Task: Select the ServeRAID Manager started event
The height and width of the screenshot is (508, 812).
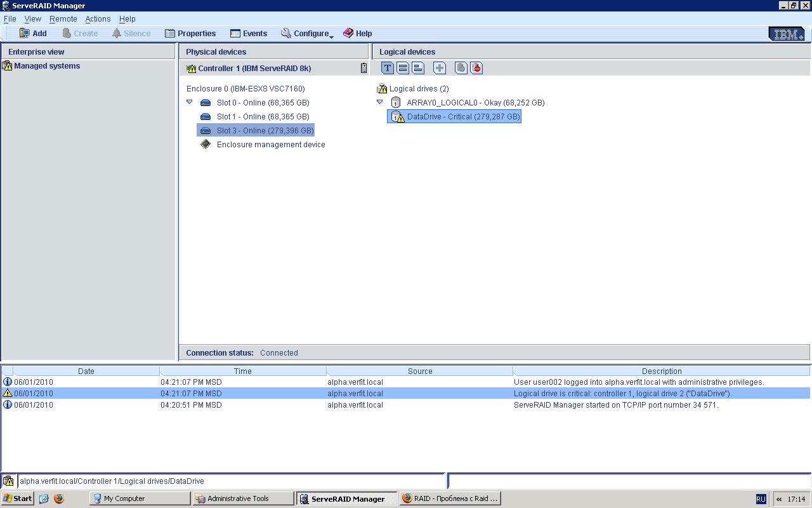Action: pyautogui.click(x=406, y=405)
